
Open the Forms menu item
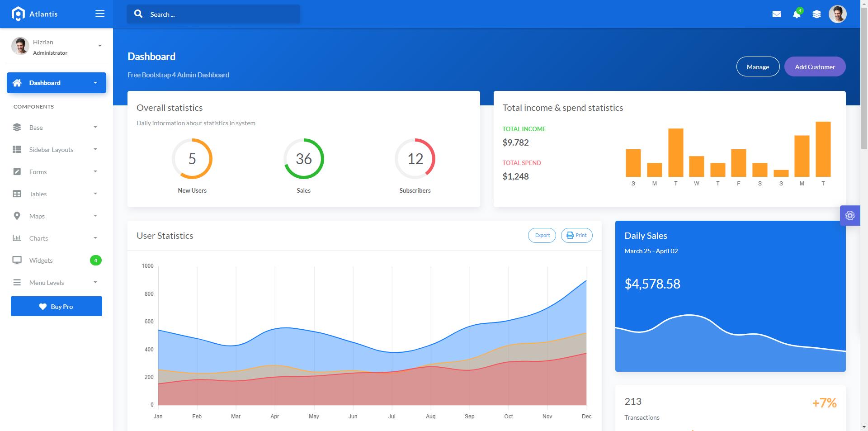tap(57, 171)
